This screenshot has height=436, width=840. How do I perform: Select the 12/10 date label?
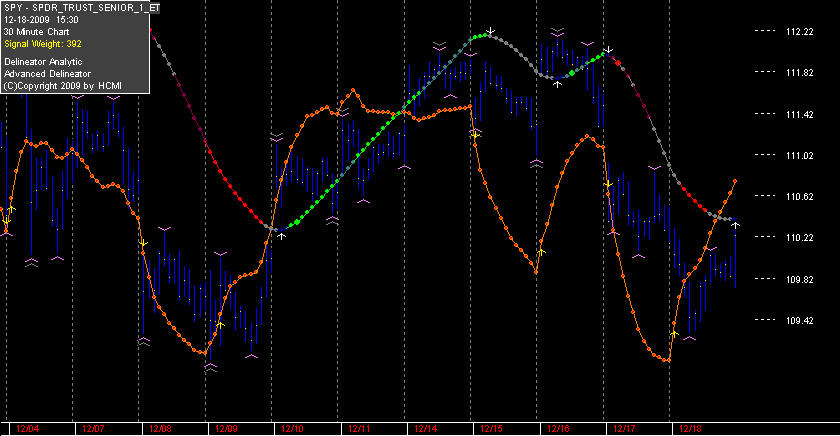[x=292, y=429]
